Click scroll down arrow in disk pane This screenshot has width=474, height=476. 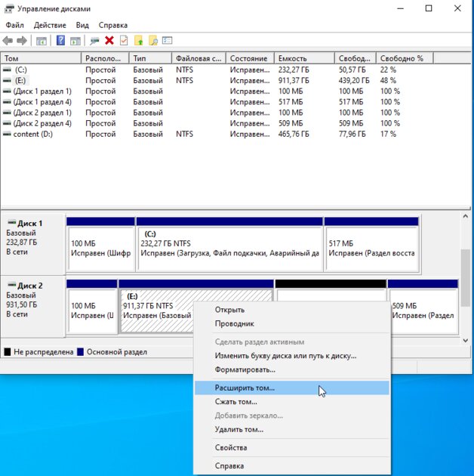pyautogui.click(x=466, y=341)
